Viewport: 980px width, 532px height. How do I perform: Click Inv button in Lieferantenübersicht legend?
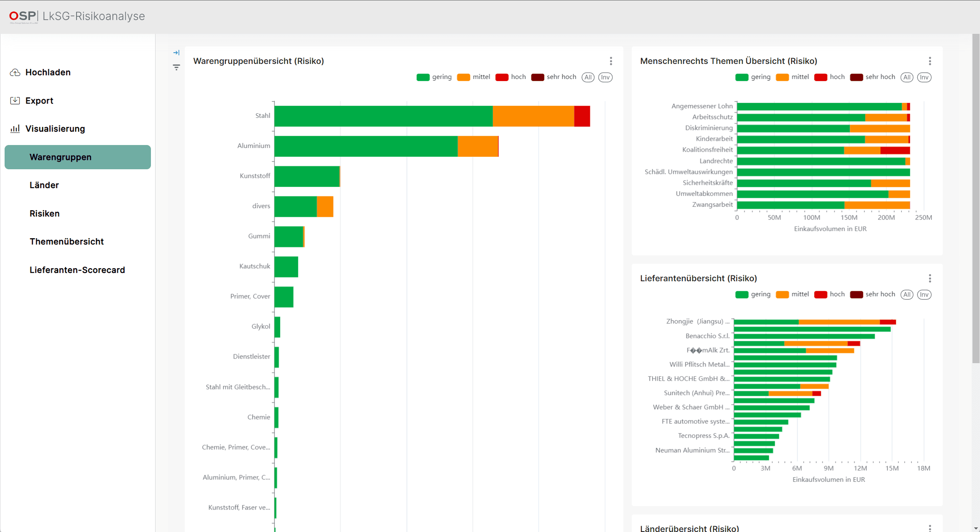[924, 295]
